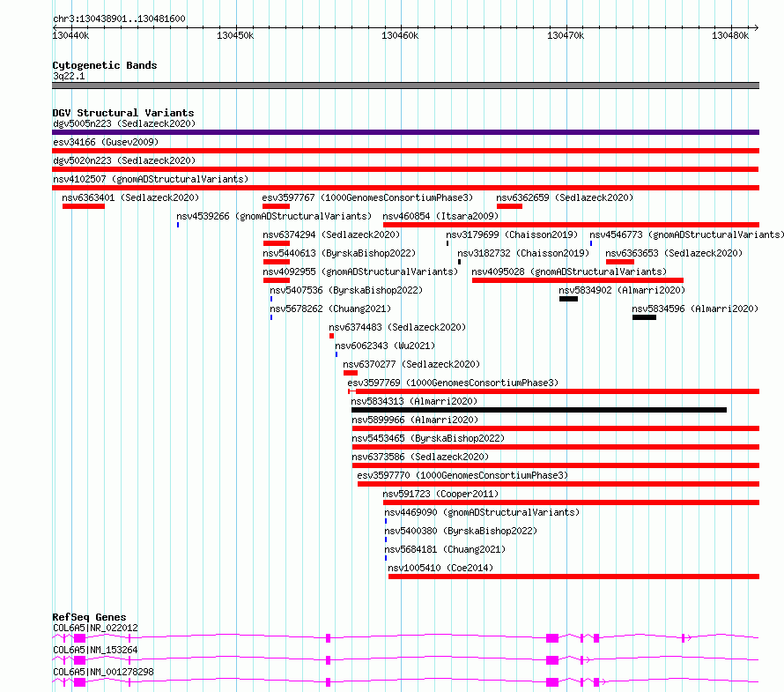
Task: Select the nsv6363653 (Sedlazeck2020) label
Action: click(674, 253)
